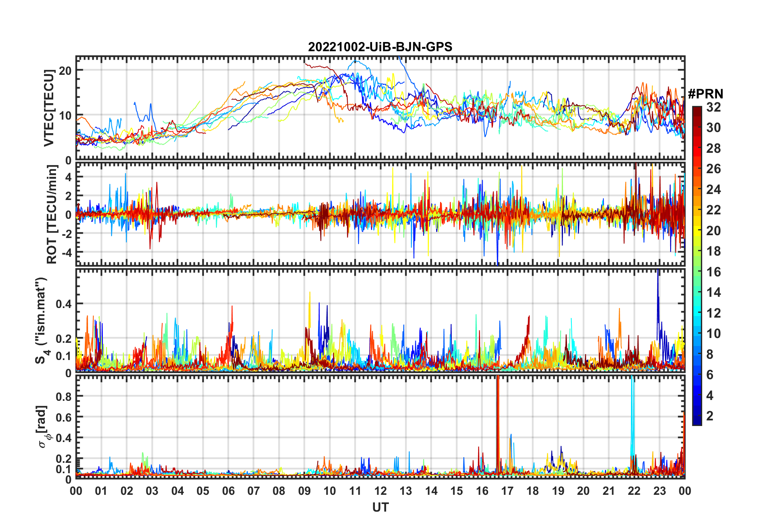
Task: Click the "32" tick label on the PRN colorbar
Action: (713, 107)
